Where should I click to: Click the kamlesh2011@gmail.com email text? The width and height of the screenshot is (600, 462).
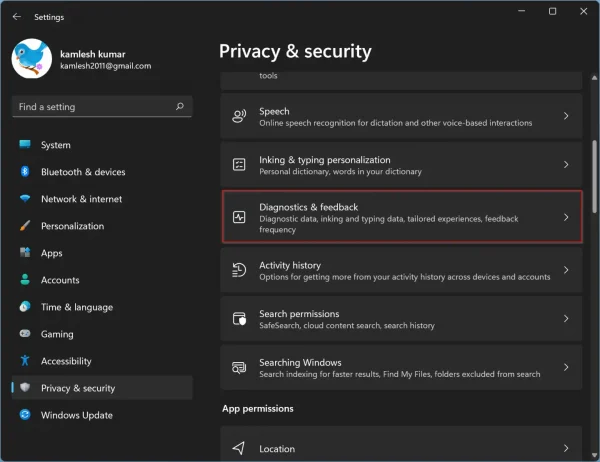[x=106, y=66]
